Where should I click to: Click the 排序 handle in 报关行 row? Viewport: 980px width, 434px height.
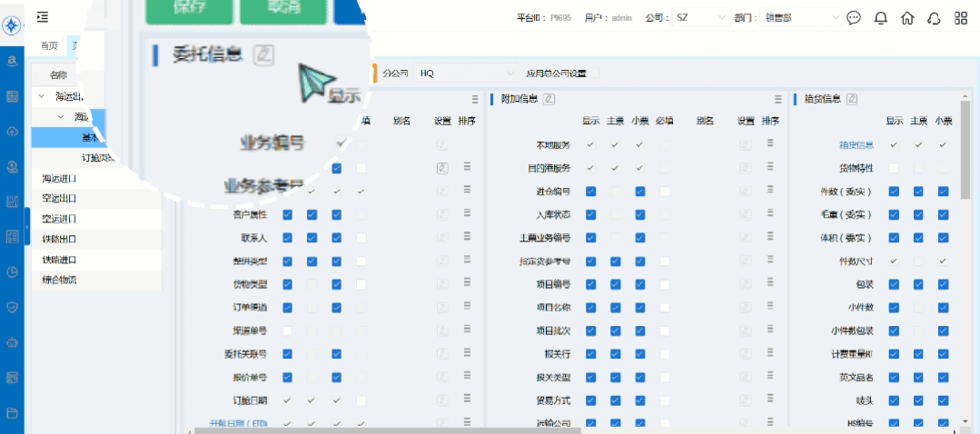[770, 353]
